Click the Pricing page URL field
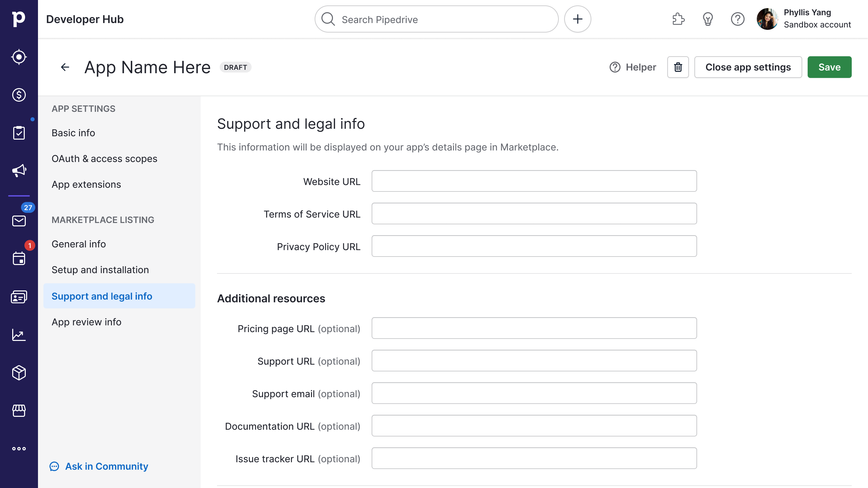 (534, 328)
